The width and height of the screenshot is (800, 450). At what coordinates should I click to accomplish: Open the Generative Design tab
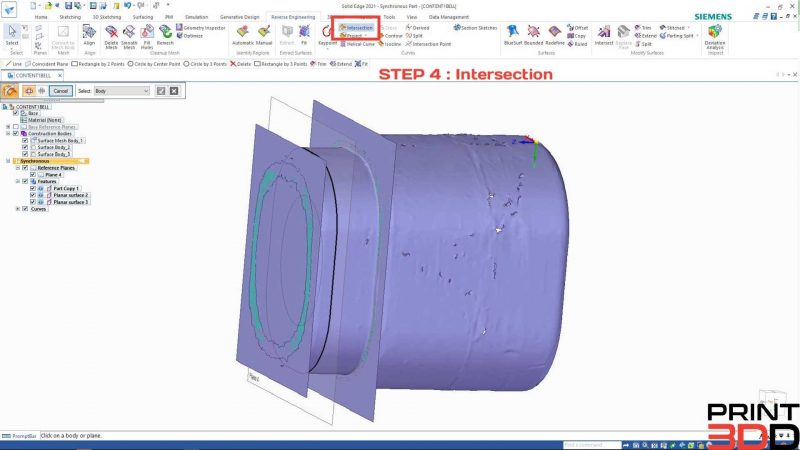point(239,17)
